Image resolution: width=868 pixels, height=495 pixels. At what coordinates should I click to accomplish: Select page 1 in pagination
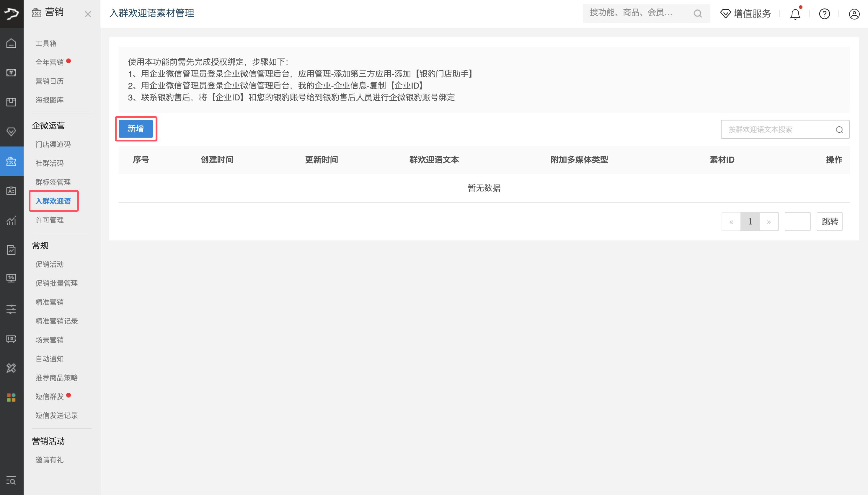(750, 222)
